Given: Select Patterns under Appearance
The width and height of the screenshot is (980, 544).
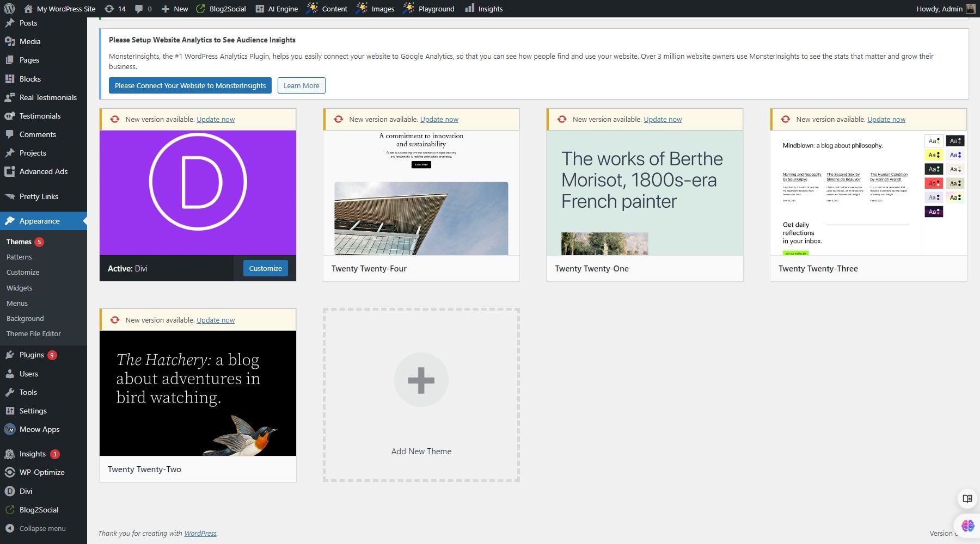Looking at the screenshot, I should pos(19,257).
